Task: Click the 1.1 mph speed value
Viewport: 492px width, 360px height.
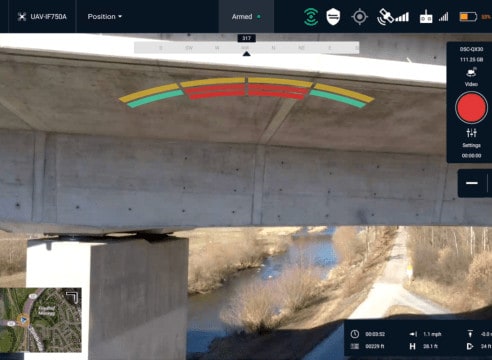Action: [x=432, y=334]
